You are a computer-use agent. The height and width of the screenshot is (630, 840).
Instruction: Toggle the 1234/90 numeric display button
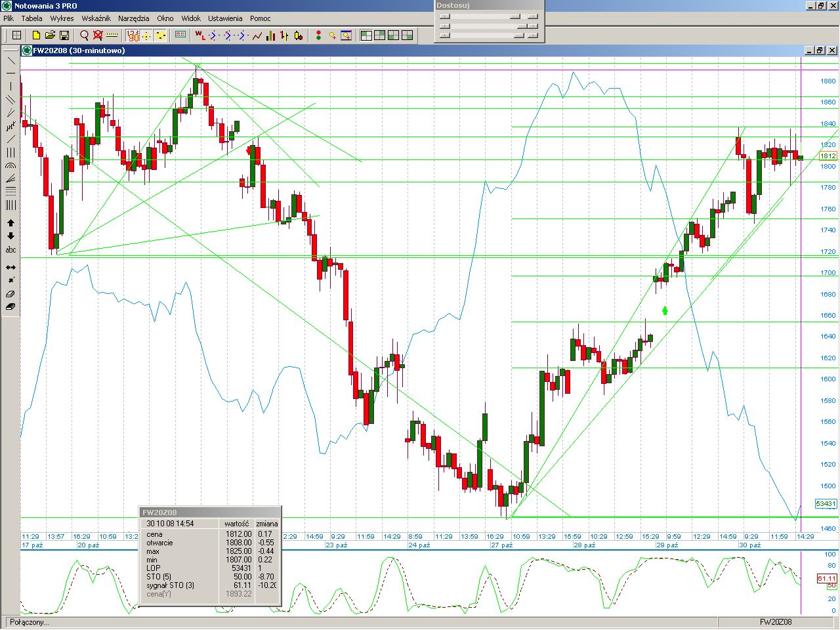[133, 35]
